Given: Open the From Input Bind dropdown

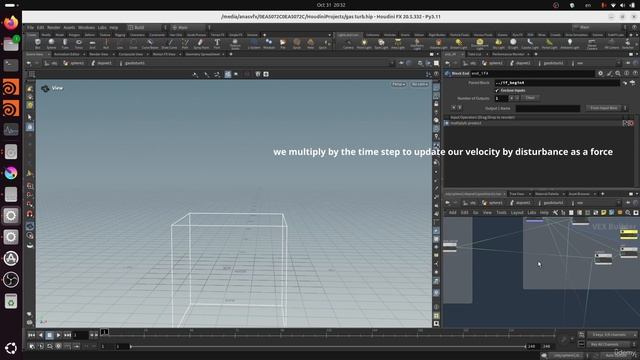Looking at the screenshot, I should (x=606, y=108).
